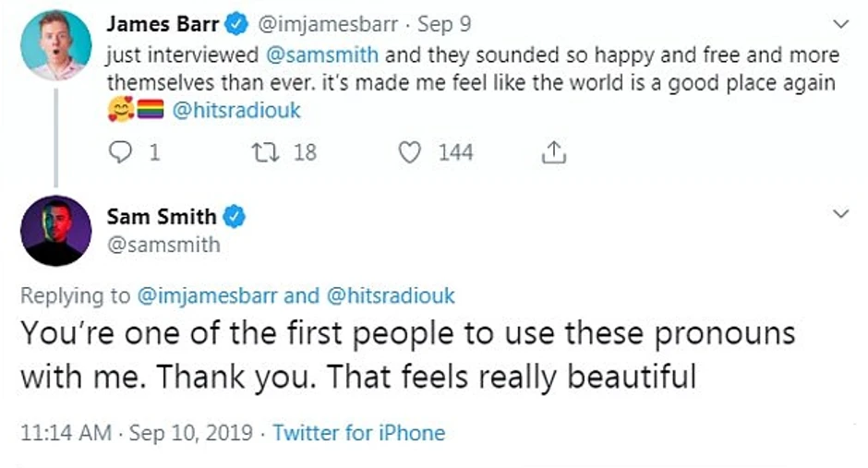Open @hitsradiouk in the Replying to line
This screenshot has width=868, height=468.
click(387, 296)
